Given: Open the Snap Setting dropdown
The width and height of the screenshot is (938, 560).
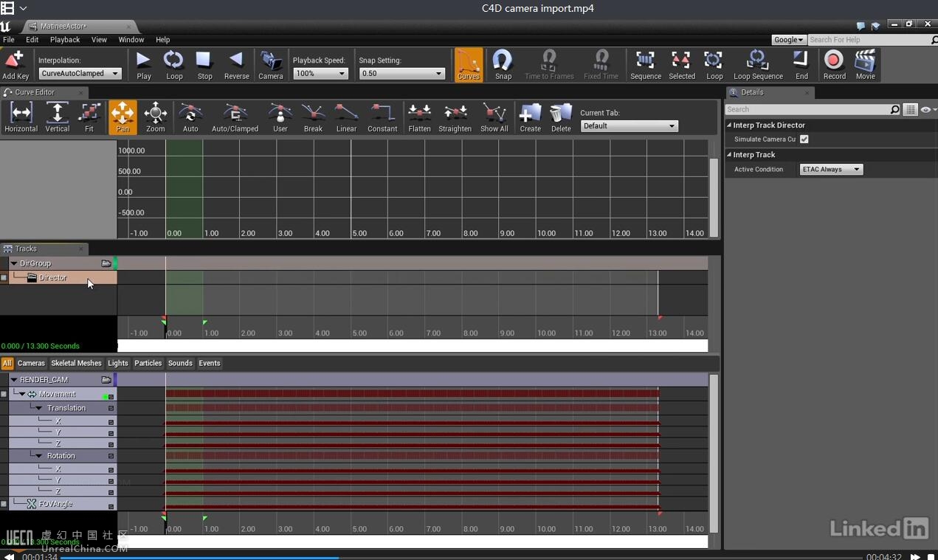Looking at the screenshot, I should pyautogui.click(x=401, y=73).
